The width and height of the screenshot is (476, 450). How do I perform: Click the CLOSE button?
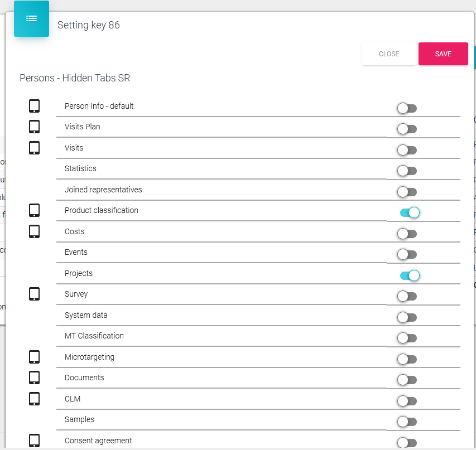[389, 54]
